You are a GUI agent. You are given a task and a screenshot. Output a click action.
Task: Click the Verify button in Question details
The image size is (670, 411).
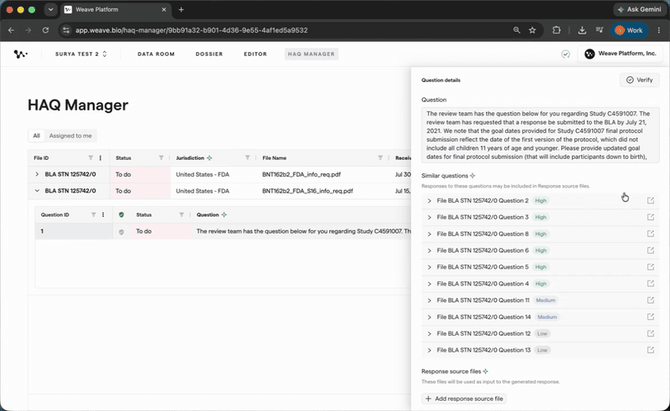(x=639, y=80)
